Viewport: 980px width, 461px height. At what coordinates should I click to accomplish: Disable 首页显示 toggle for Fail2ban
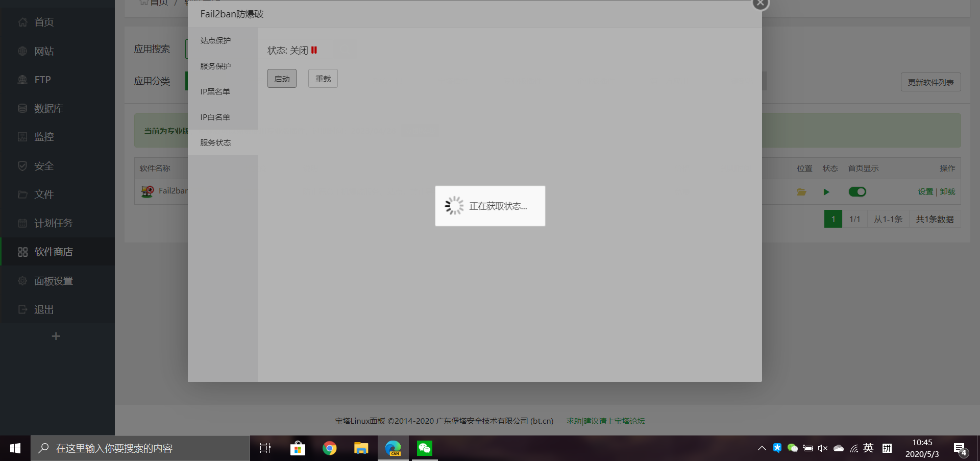(857, 192)
